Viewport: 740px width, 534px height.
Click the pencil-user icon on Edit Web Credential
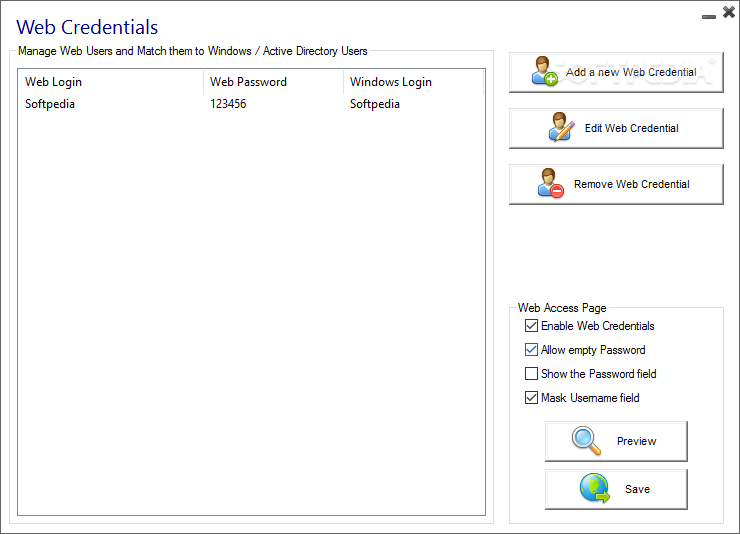pyautogui.click(x=562, y=127)
